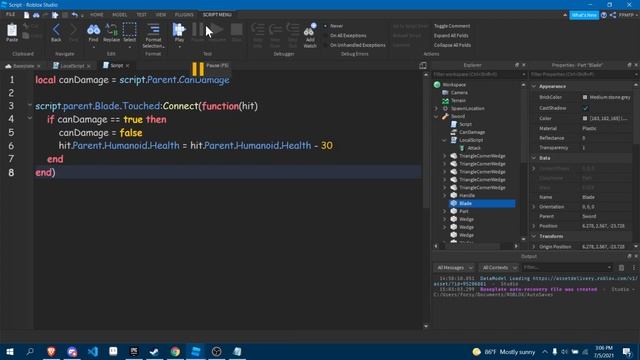Open the Windows Start menu
The height and width of the screenshot is (360, 640).
pyautogui.click(x=10, y=351)
